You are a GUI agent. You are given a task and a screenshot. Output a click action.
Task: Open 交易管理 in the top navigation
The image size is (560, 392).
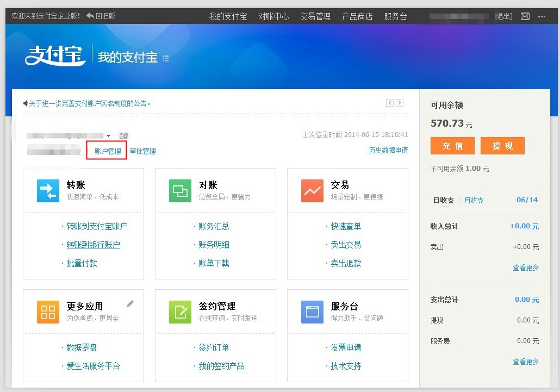coord(315,16)
